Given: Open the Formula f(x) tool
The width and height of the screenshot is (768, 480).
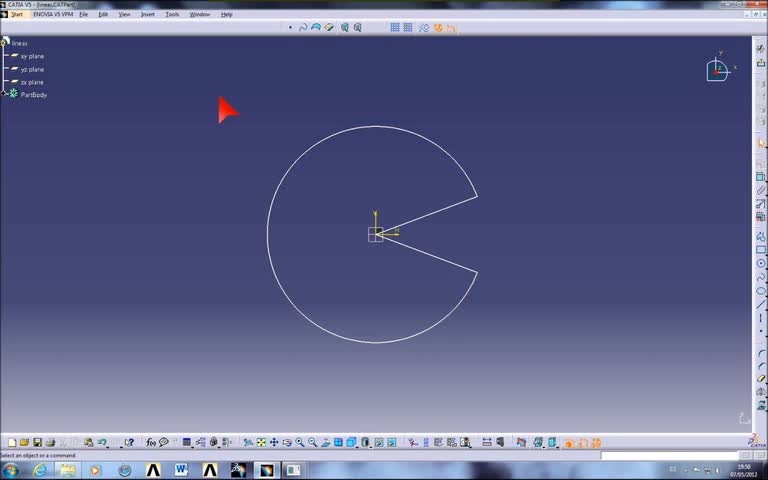Looking at the screenshot, I should (151, 443).
